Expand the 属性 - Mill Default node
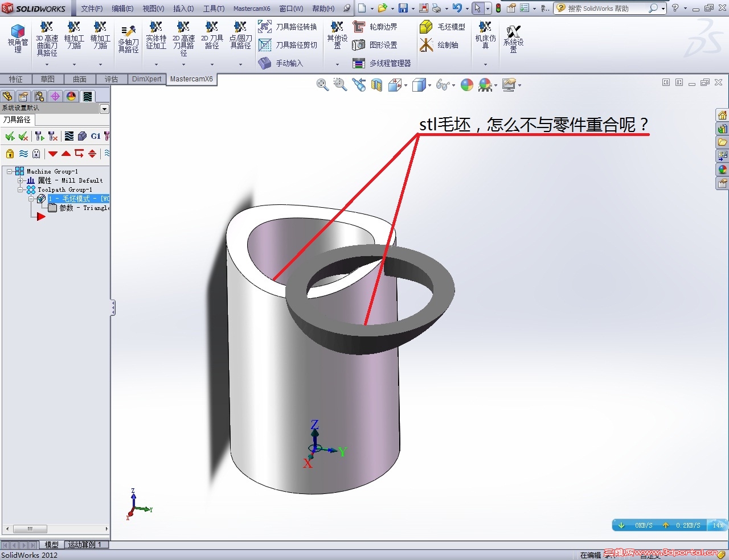Viewport: 729px width, 560px height. 21,180
